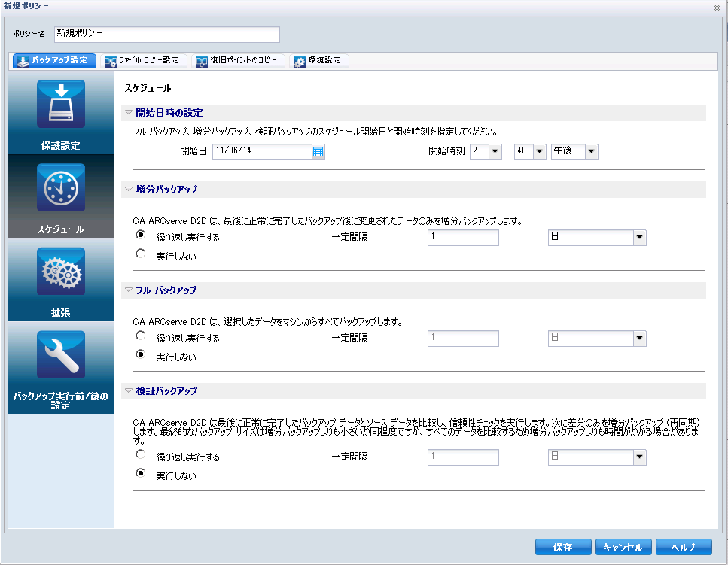728x565 pixels.
Task: Click the ポリシー名 text field
Action: 167,35
